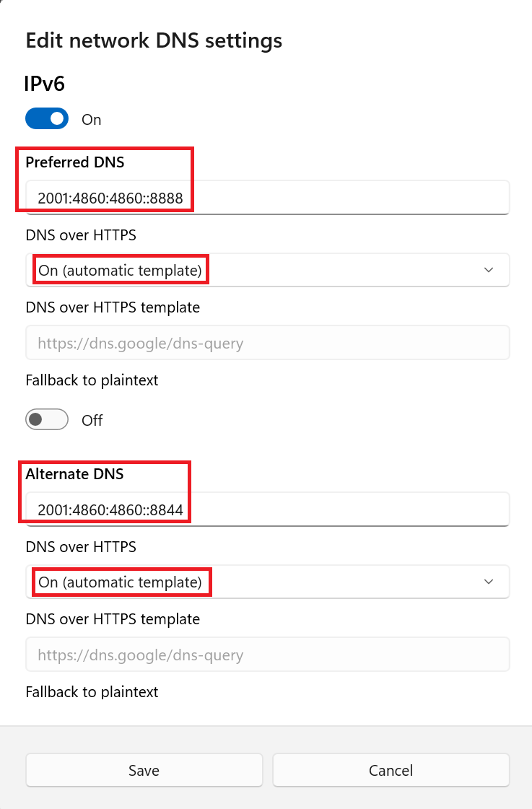Save the DNS settings
This screenshot has height=809, width=532.
pyautogui.click(x=144, y=770)
